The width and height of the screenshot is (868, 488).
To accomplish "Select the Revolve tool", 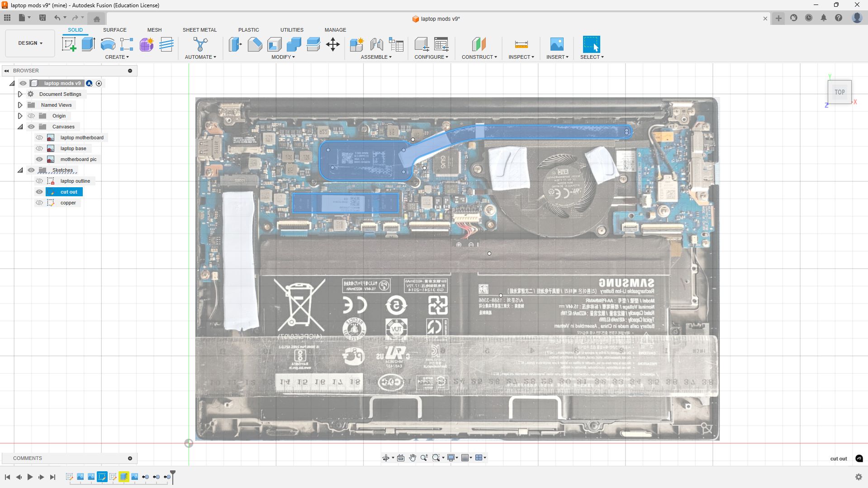I will coord(108,44).
